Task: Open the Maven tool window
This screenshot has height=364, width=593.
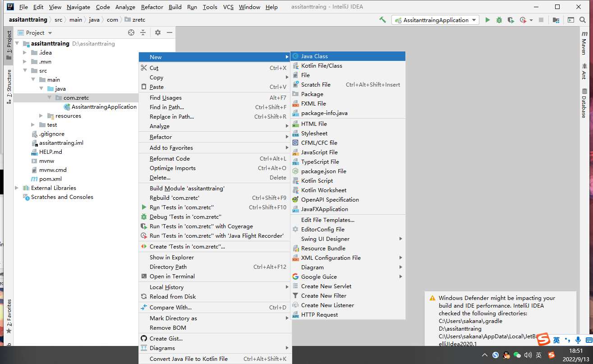Action: (584, 43)
